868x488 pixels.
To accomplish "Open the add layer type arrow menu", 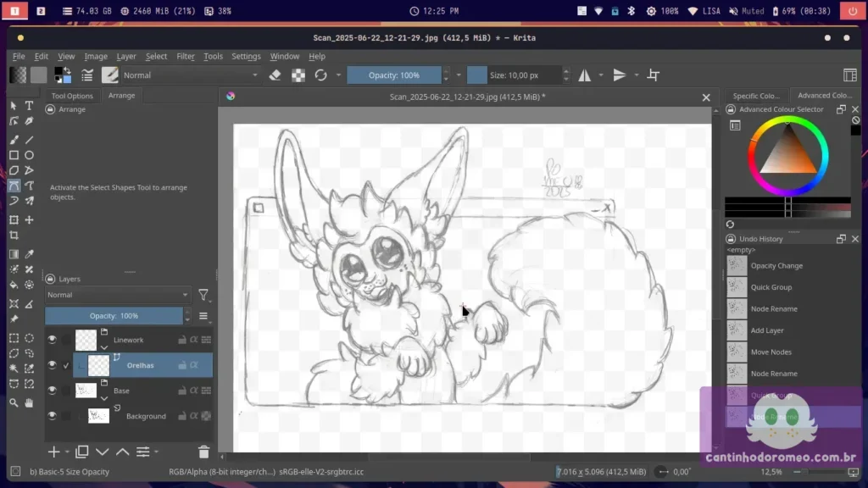I will click(67, 452).
